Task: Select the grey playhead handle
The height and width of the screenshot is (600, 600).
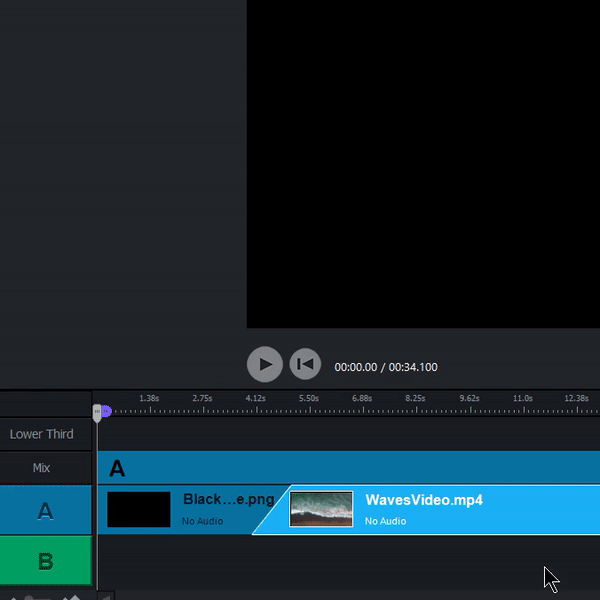Action: (97, 414)
